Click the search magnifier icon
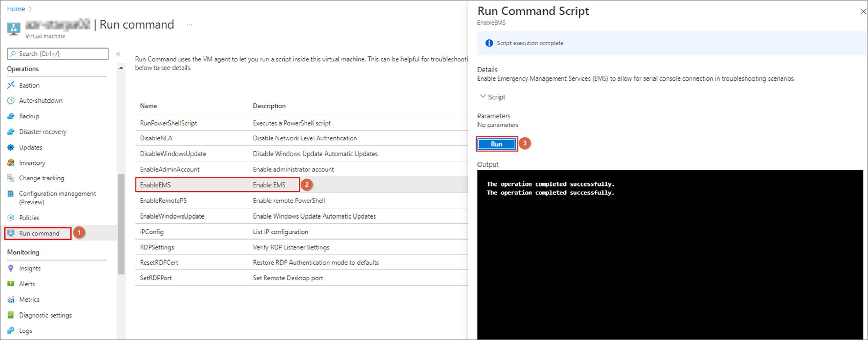 pyautogui.click(x=13, y=54)
